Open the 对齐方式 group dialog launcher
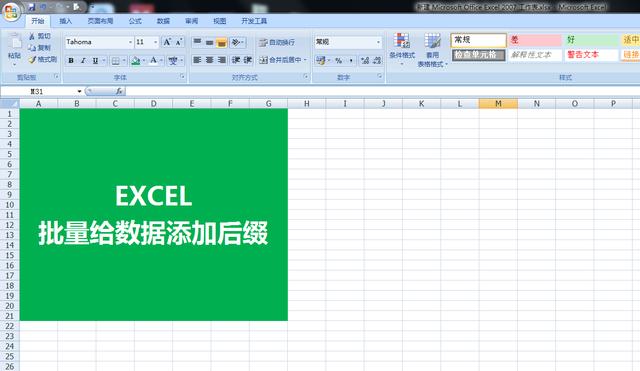The height and width of the screenshot is (371, 640). (x=305, y=76)
